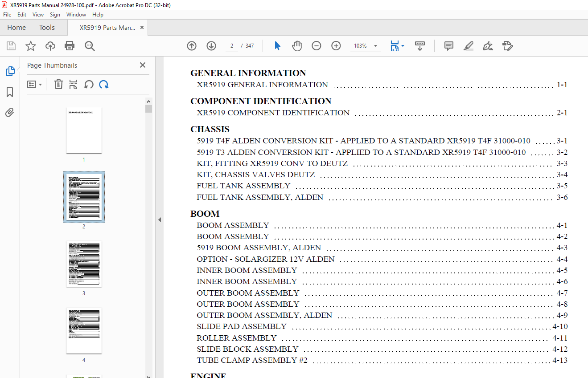
Task: Select page 2 thumbnail
Action: (84, 197)
